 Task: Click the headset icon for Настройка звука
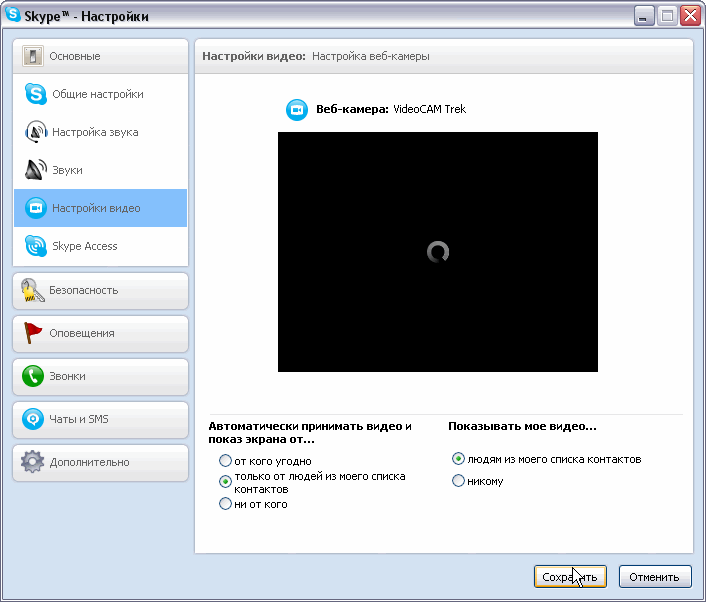click(36, 132)
